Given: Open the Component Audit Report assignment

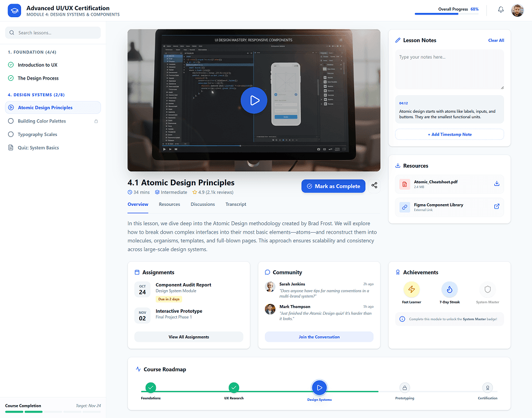Looking at the screenshot, I should (x=183, y=285).
